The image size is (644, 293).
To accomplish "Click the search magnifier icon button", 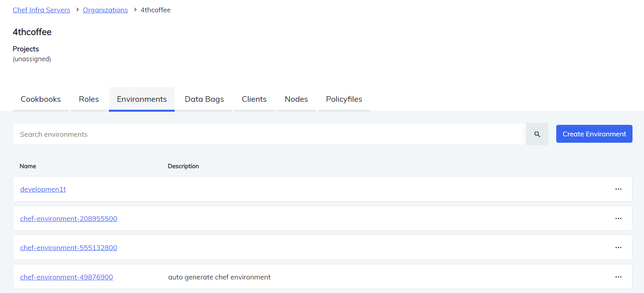I will click(x=537, y=134).
